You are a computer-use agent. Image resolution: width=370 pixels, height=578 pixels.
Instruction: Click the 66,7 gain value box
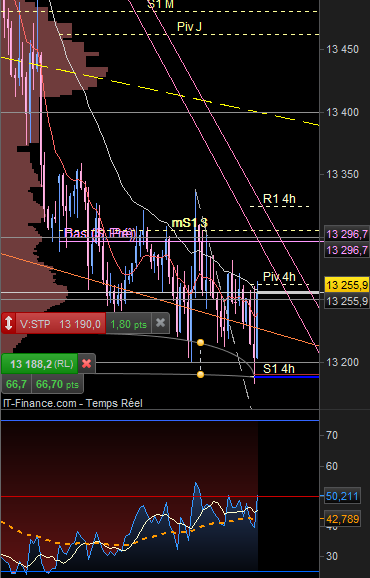coord(16,384)
